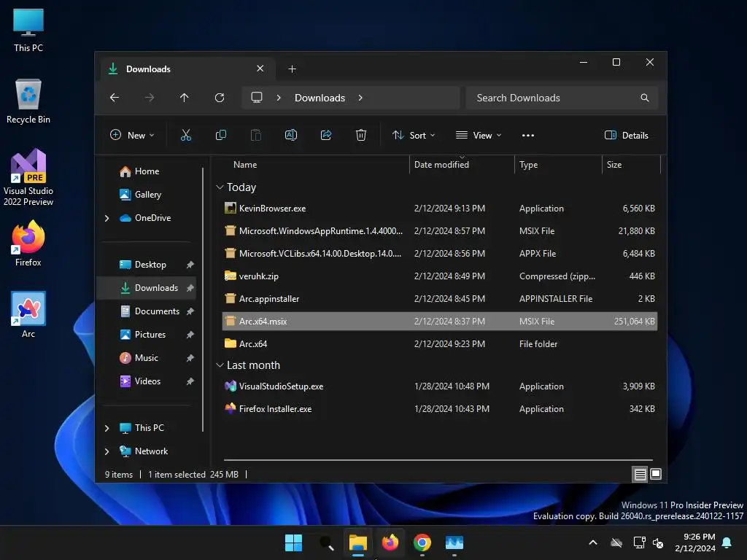Click the Delete trash icon

pyautogui.click(x=361, y=135)
